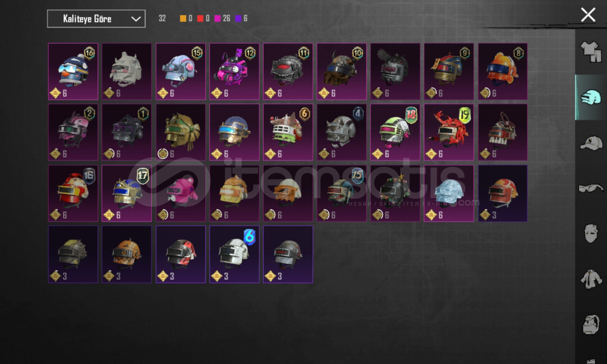Open the cap headwear category icon

coord(591,143)
